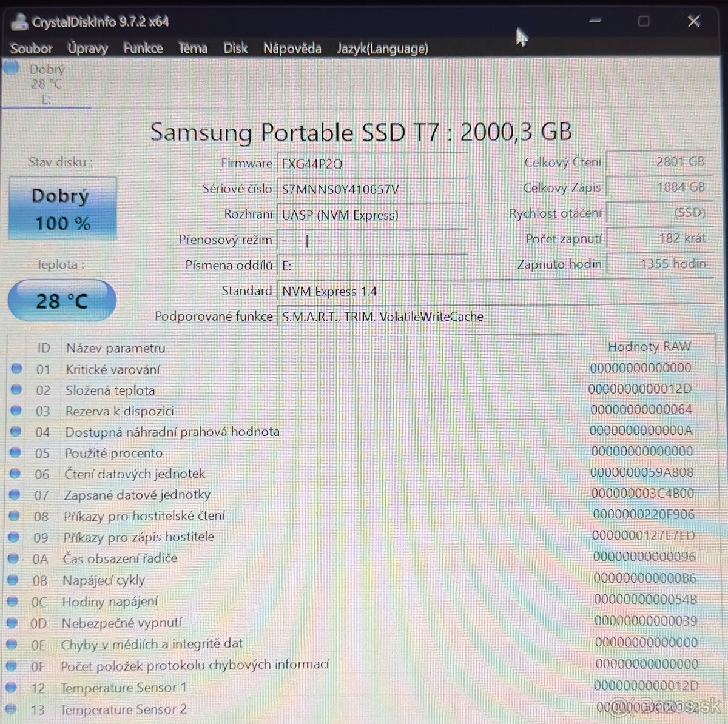Click the blue status dot beside Kritické varování
The width and height of the screenshot is (728, 724).
click(x=16, y=368)
